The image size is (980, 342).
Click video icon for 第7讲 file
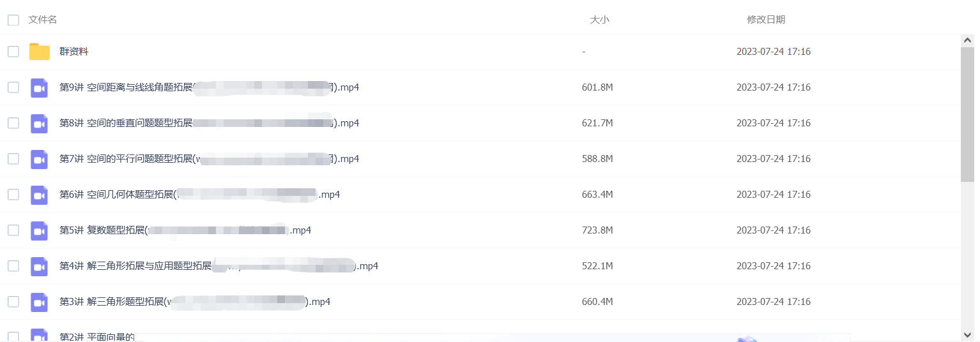[40, 159]
